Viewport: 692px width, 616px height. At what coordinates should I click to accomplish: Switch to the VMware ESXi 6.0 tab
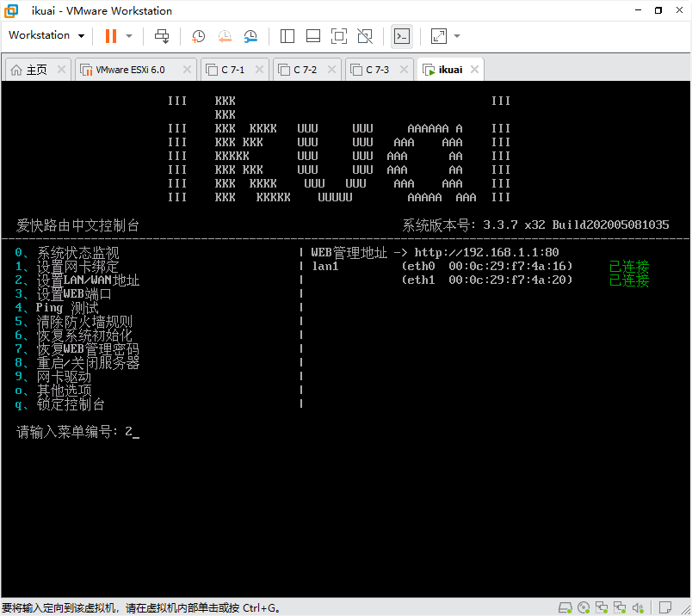(x=129, y=70)
